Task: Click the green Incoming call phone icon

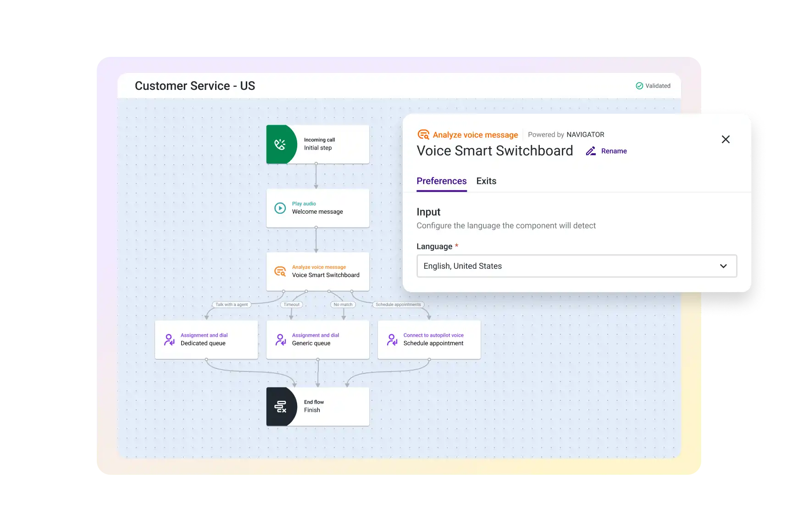Action: (x=280, y=144)
